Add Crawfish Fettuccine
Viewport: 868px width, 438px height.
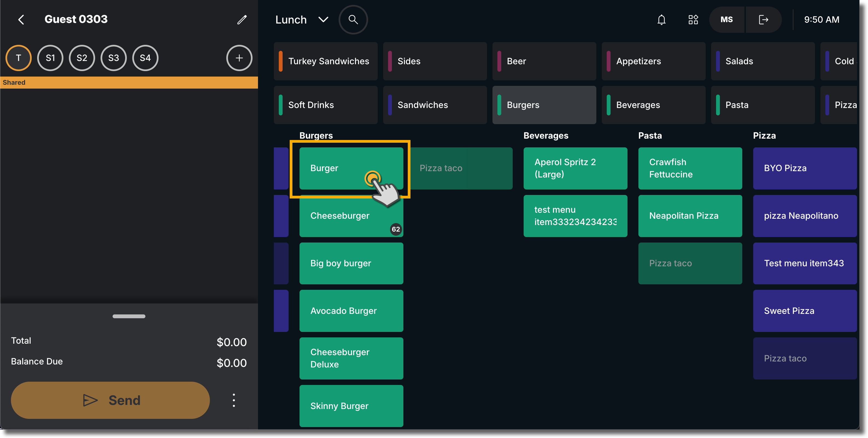[690, 168]
